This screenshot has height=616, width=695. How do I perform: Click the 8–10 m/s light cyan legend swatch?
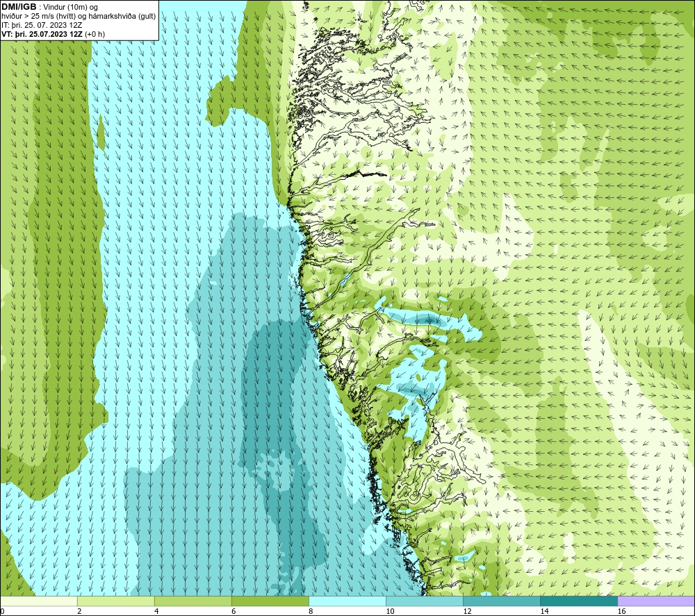[347, 601]
